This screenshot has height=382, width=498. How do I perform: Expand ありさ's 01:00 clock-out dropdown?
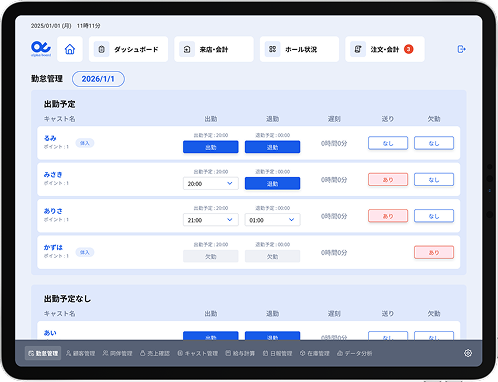272,220
